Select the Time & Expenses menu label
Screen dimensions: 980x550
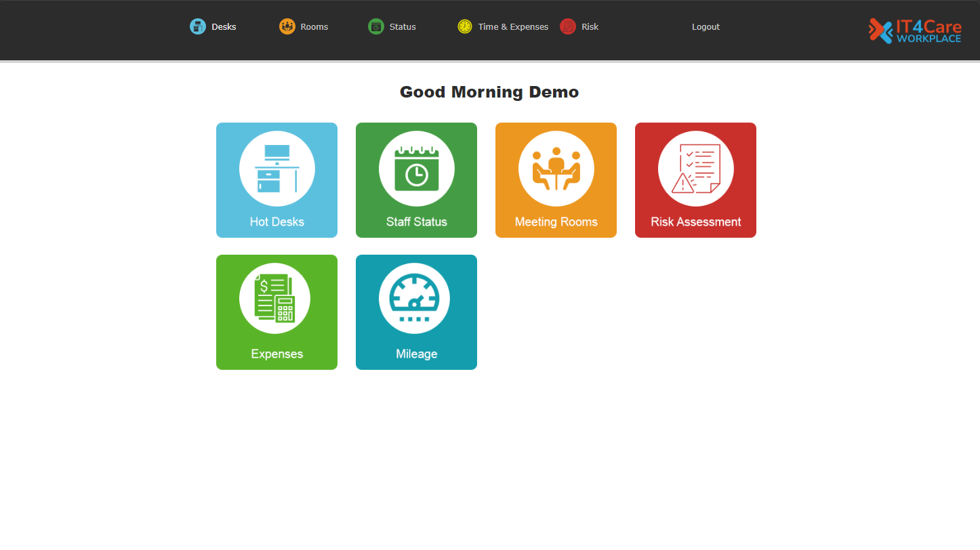(x=513, y=27)
